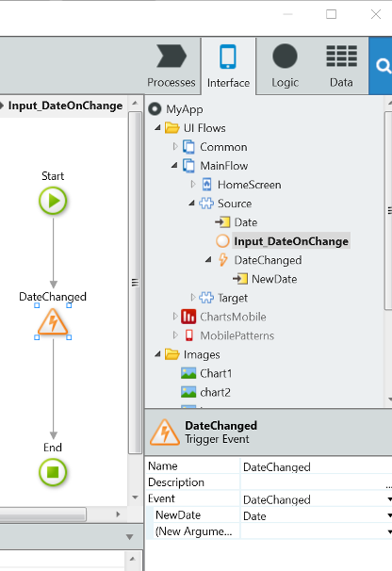Click the canvas vertical scrollbar

135,283
